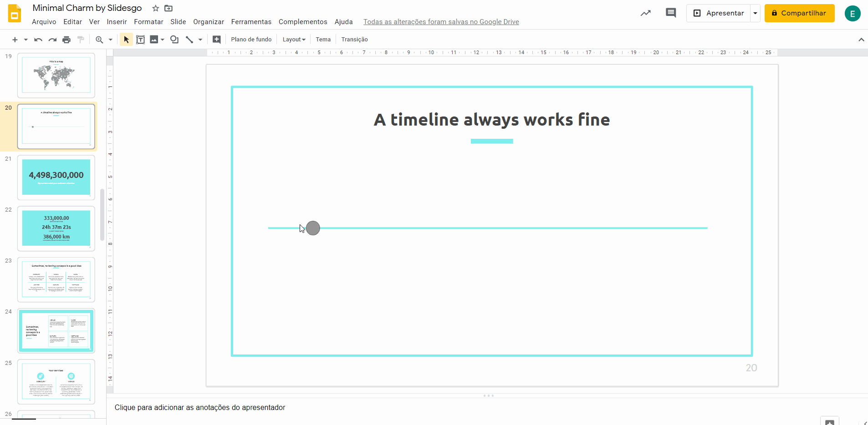Expand the zoom level dropdown arrow
This screenshot has width=868, height=425.
[110, 40]
